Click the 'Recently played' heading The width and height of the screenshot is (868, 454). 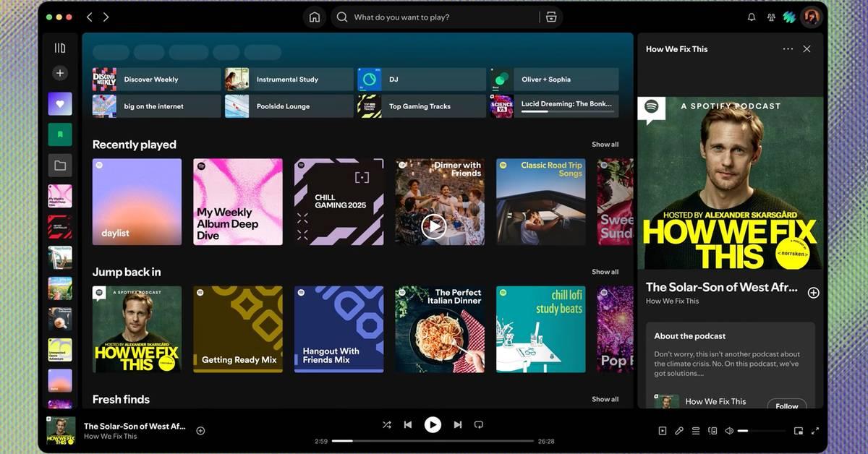tap(135, 145)
